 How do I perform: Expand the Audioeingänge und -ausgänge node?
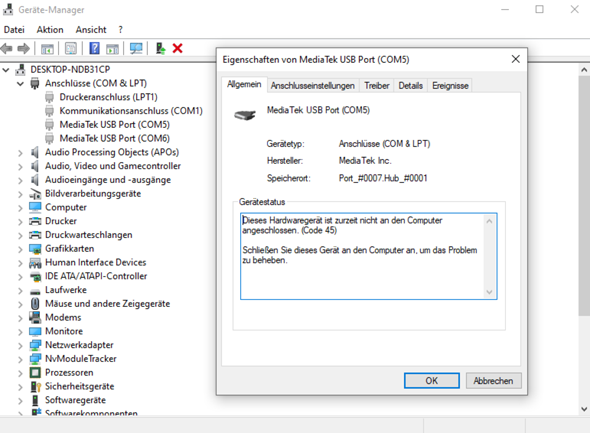[20, 180]
